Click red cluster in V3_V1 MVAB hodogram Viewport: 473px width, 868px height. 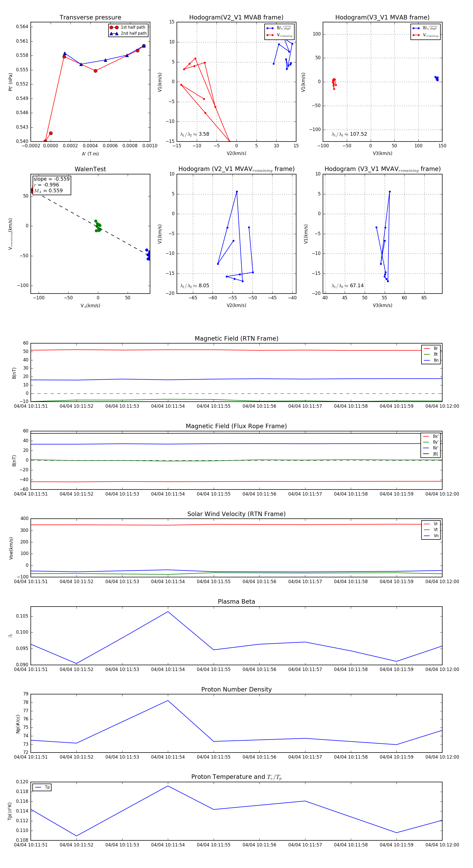click(x=334, y=83)
